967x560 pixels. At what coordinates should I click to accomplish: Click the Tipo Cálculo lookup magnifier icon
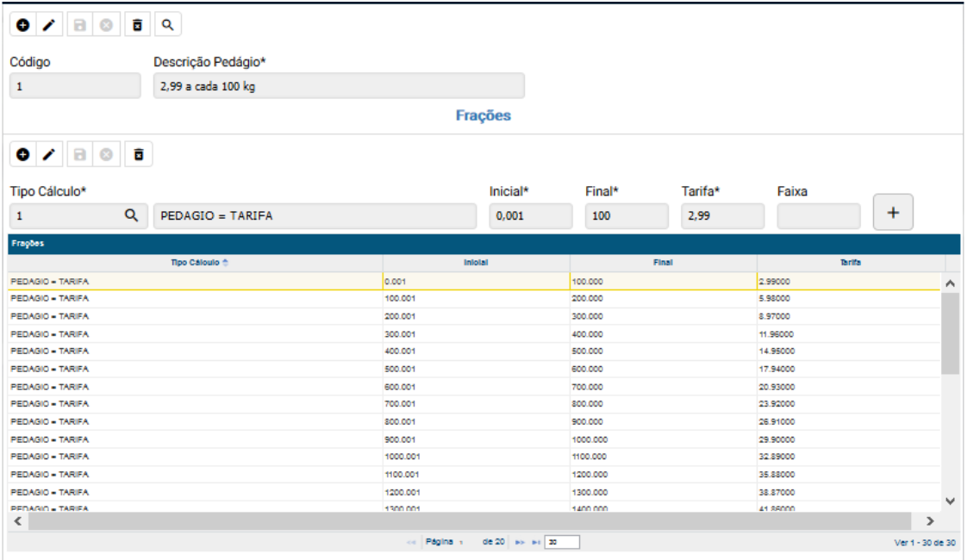131,215
